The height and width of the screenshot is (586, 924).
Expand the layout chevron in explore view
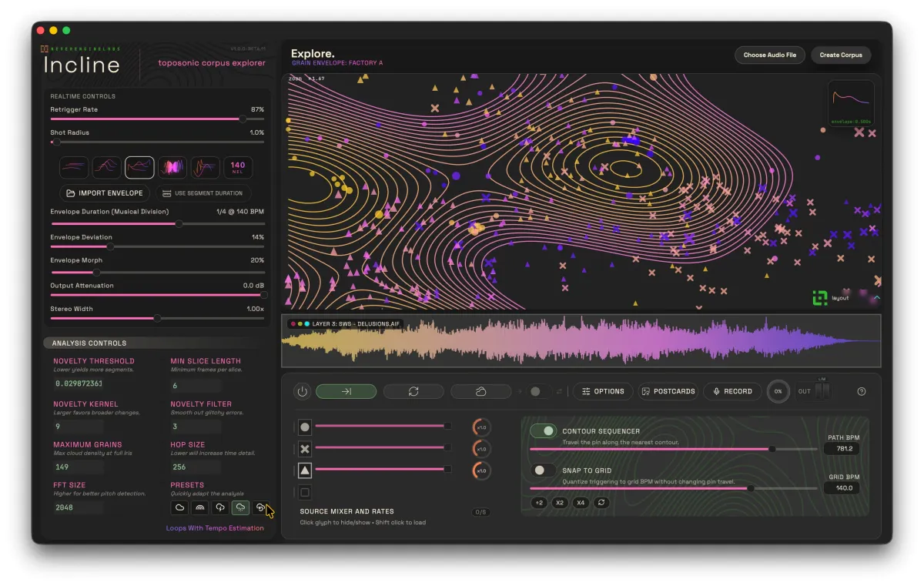[876, 297]
